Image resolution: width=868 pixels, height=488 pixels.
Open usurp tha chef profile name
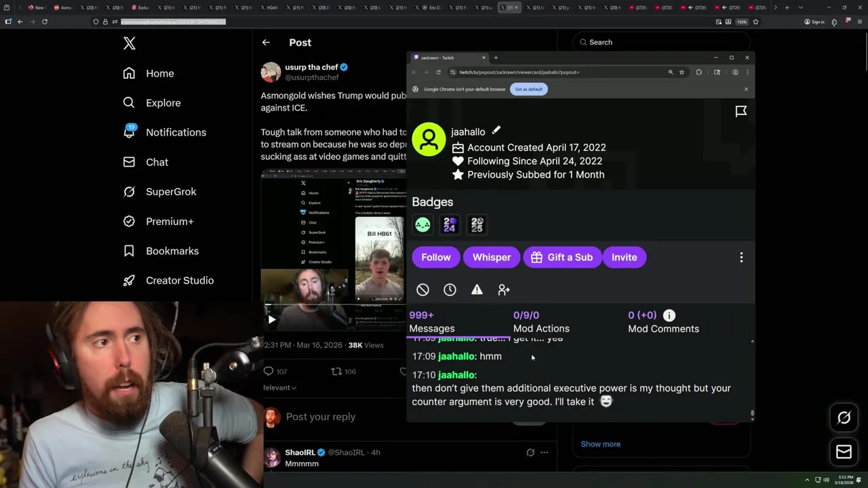pos(311,67)
